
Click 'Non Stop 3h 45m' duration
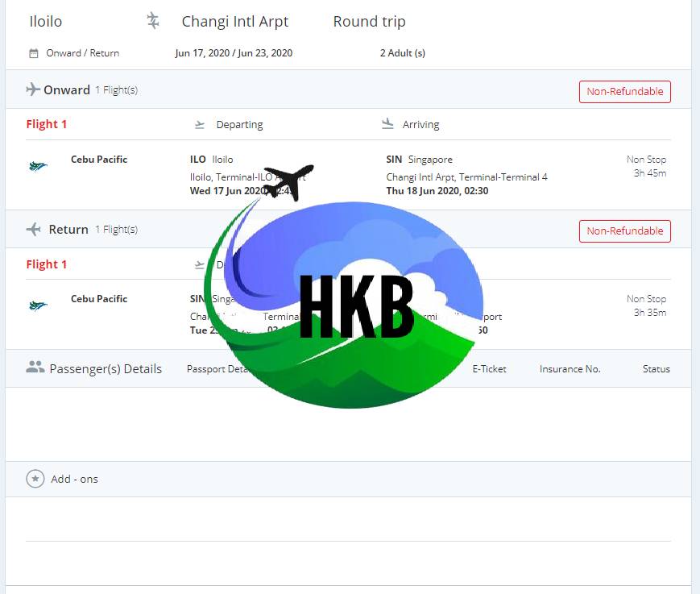coord(646,166)
